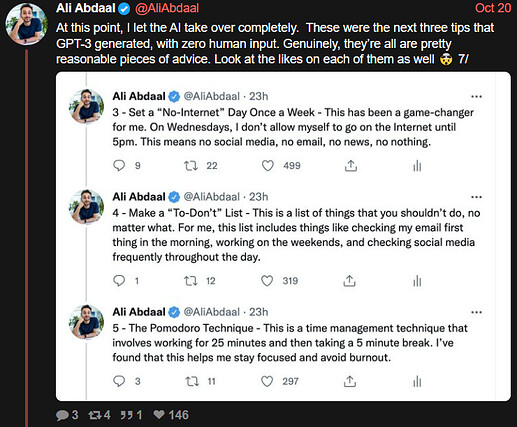Open Ali Abdaal's large profile avatar

pyautogui.click(x=27, y=25)
